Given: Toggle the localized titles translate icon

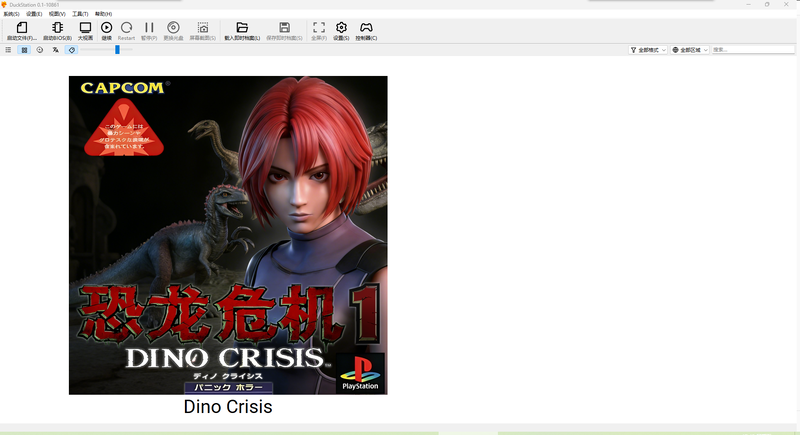Looking at the screenshot, I should [x=56, y=50].
